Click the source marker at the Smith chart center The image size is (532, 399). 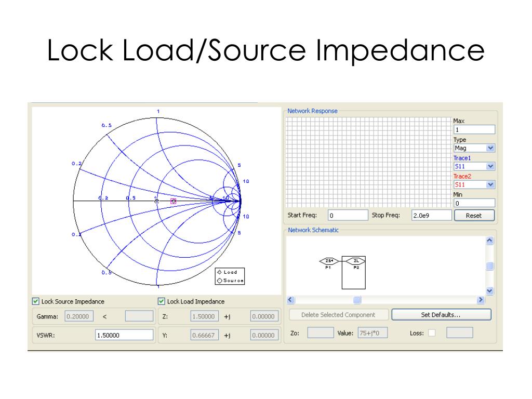[x=156, y=201]
